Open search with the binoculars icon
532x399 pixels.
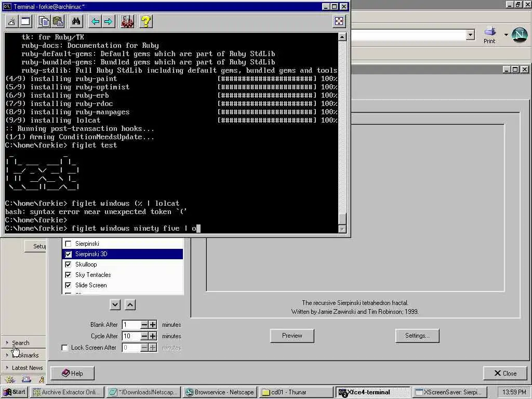tap(76, 22)
